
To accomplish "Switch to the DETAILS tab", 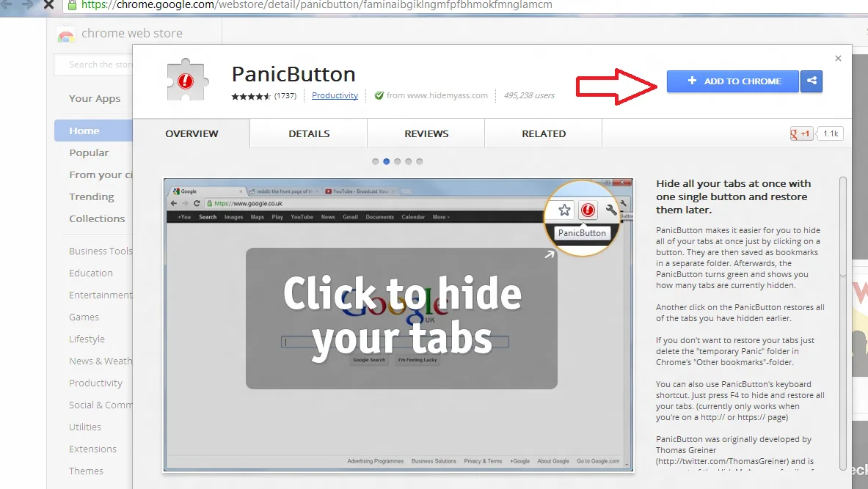I will click(x=308, y=133).
